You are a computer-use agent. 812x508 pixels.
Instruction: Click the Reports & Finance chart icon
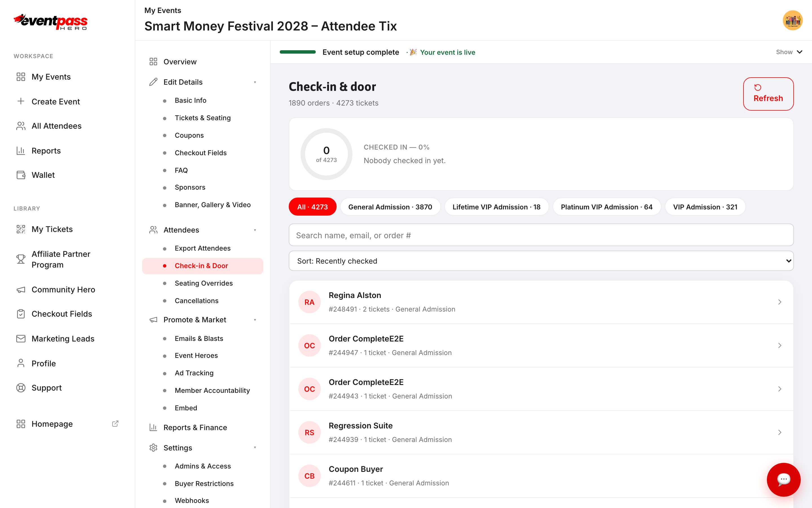click(x=153, y=427)
